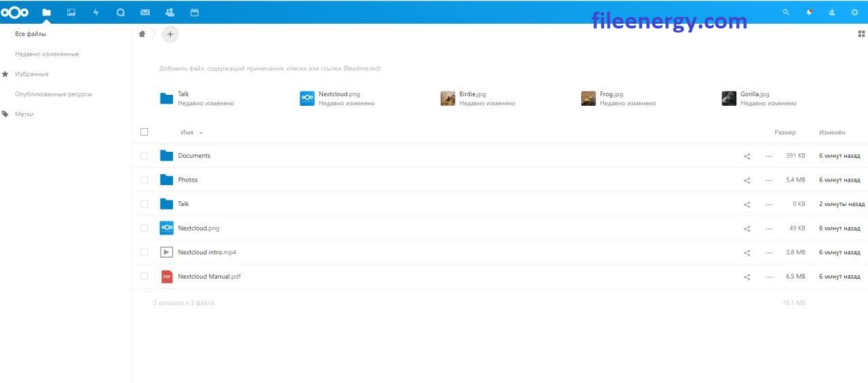Open the Calendar app icon
Screen dimensions: 868x383
tap(195, 12)
